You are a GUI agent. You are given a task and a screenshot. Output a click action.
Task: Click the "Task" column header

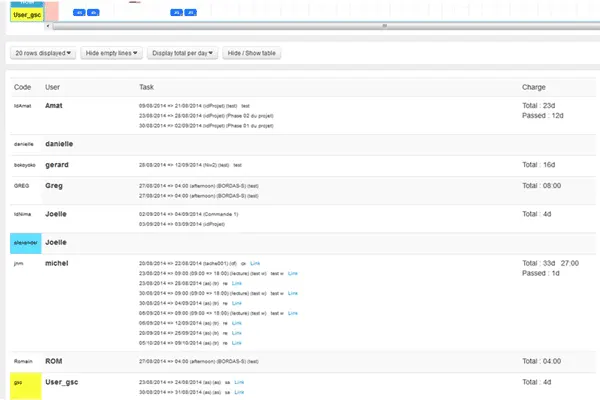tap(147, 87)
